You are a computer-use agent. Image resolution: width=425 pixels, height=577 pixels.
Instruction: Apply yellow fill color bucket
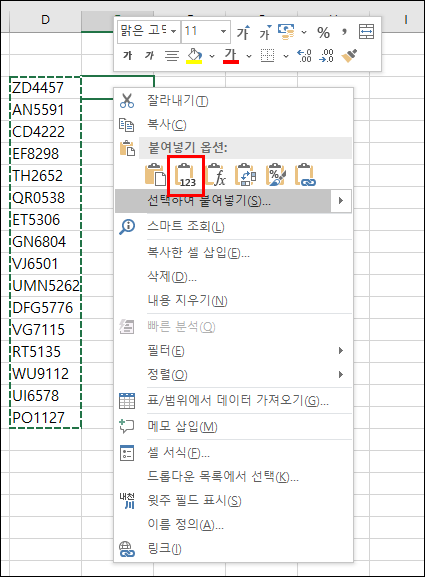pyautogui.click(x=194, y=56)
